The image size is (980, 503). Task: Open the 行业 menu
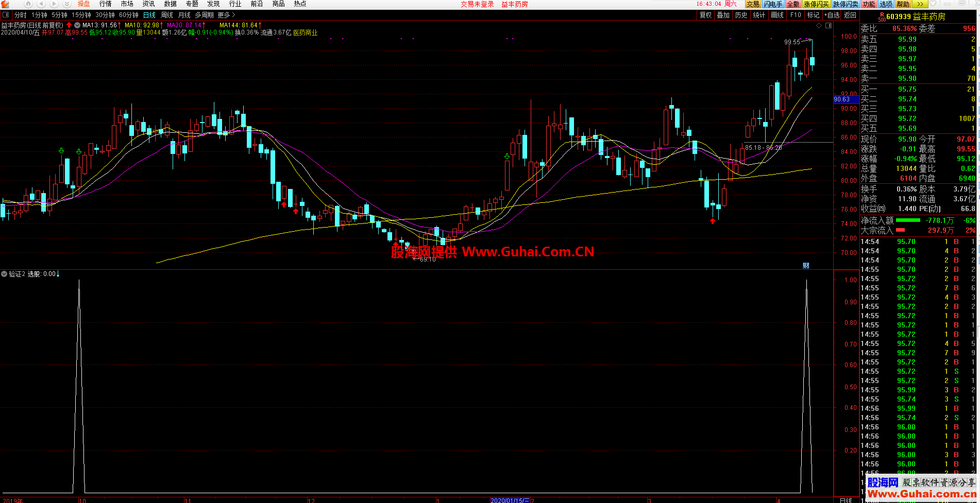click(235, 4)
